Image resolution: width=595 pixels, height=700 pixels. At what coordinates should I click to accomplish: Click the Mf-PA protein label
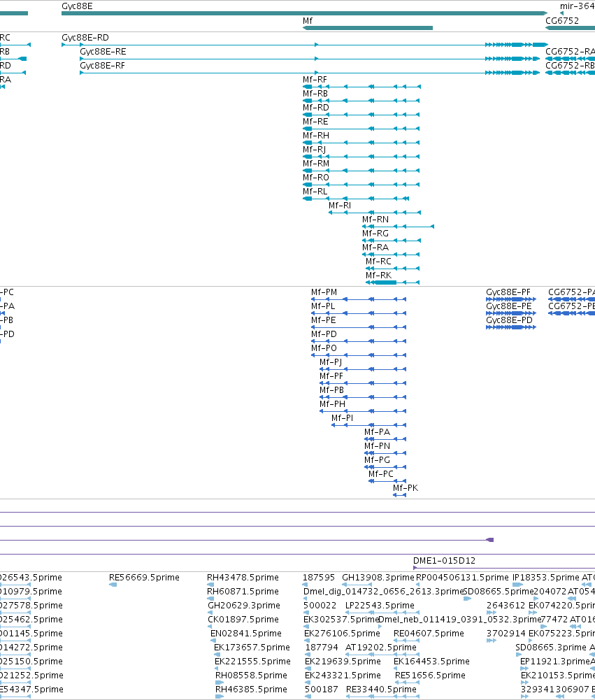tap(377, 432)
